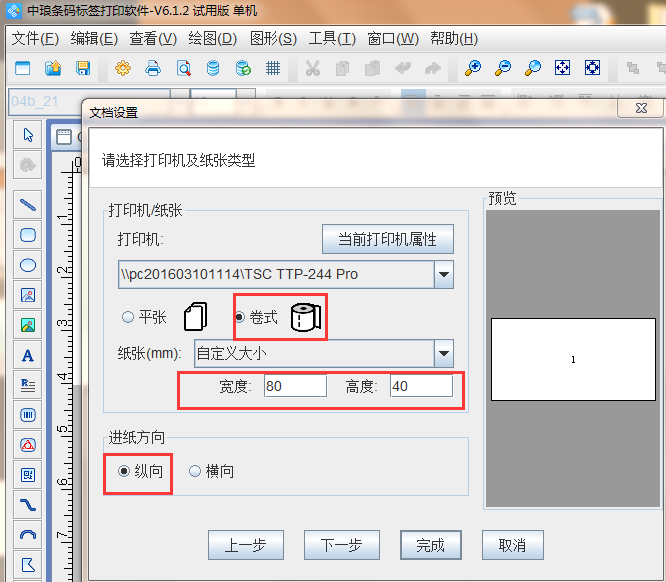The width and height of the screenshot is (666, 582).
Task: Expand the paper size 自定义大小 dropdown
Action: point(443,353)
